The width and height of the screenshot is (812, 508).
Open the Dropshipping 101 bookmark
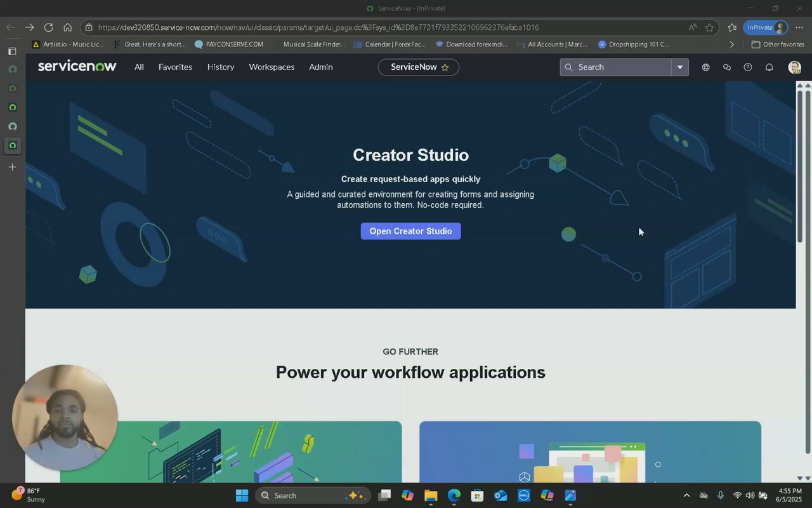pyautogui.click(x=634, y=44)
